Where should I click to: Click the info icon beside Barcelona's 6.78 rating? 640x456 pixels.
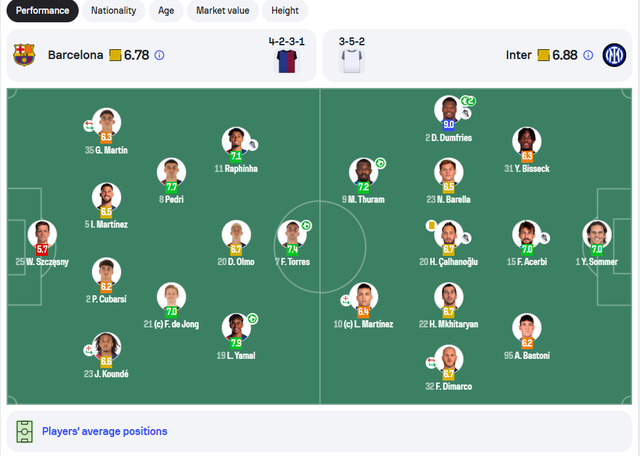[x=160, y=55]
